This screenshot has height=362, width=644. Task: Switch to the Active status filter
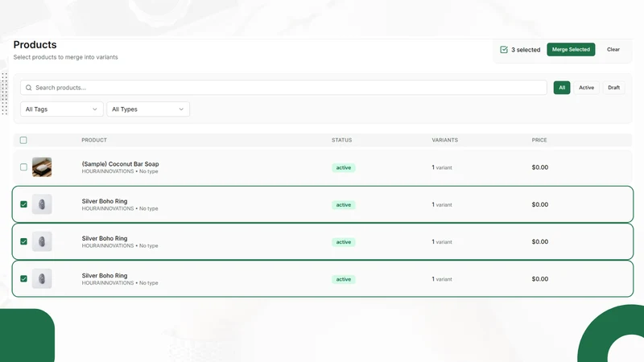point(586,88)
